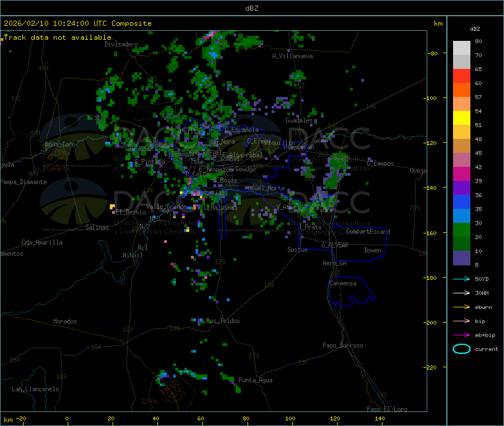Image resolution: width=504 pixels, height=426 pixels.
Task: Click the A_Villanueva map label
Action: pyautogui.click(x=292, y=56)
